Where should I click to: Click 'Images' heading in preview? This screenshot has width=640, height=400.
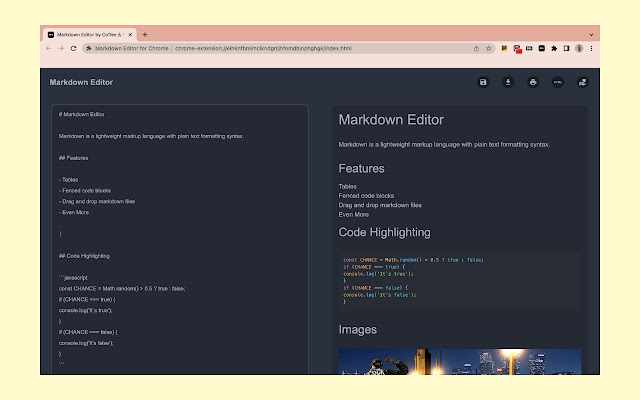coord(358,330)
